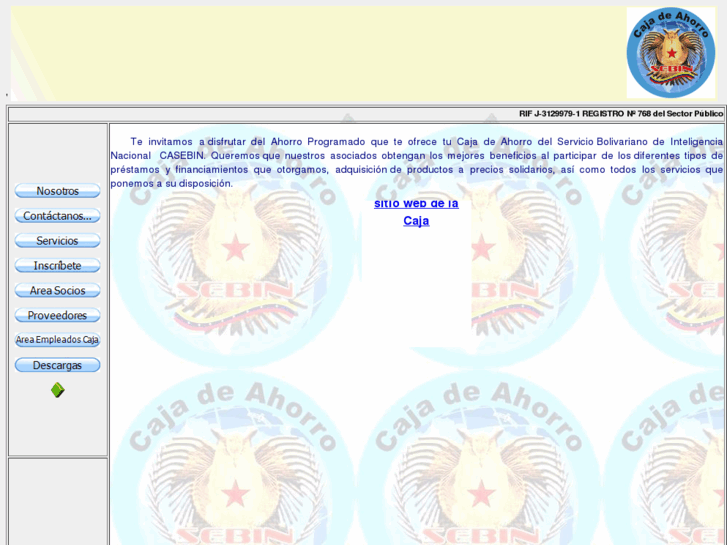Follow the 'sitio web de la Caja' link
Image resolution: width=727 pixels, height=545 pixels.
(416, 212)
